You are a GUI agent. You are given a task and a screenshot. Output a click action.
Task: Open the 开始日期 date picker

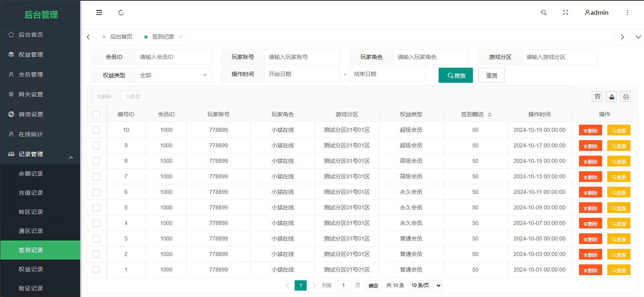pyautogui.click(x=302, y=74)
